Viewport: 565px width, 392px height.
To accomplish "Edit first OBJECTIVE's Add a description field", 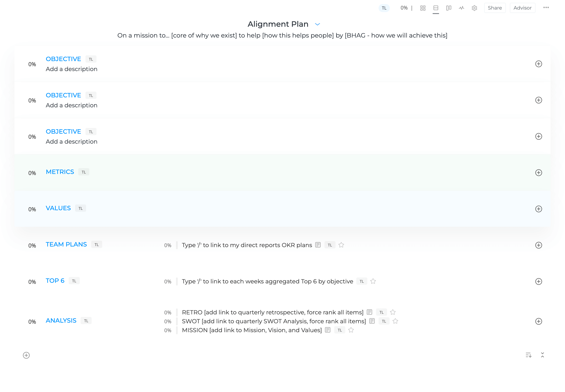I will pyautogui.click(x=71, y=69).
